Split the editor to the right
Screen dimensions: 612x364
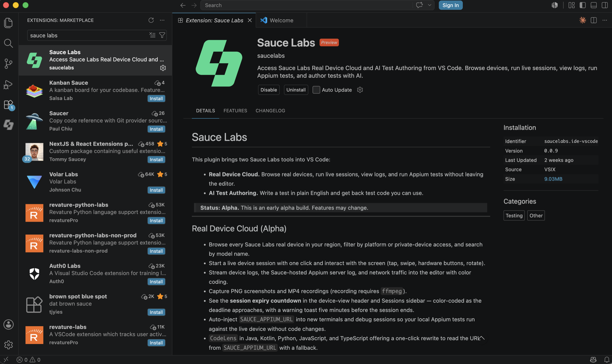tap(594, 20)
